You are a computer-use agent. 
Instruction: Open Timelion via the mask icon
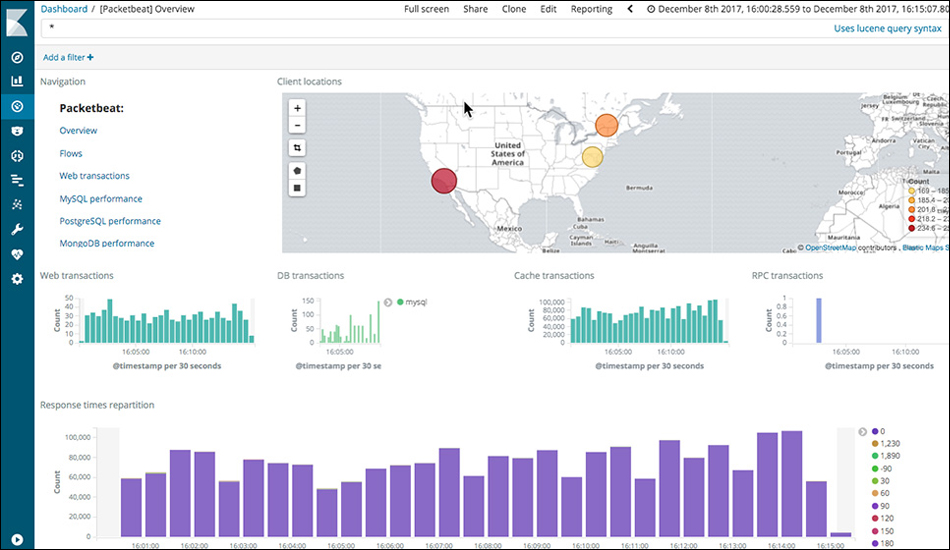point(17,131)
